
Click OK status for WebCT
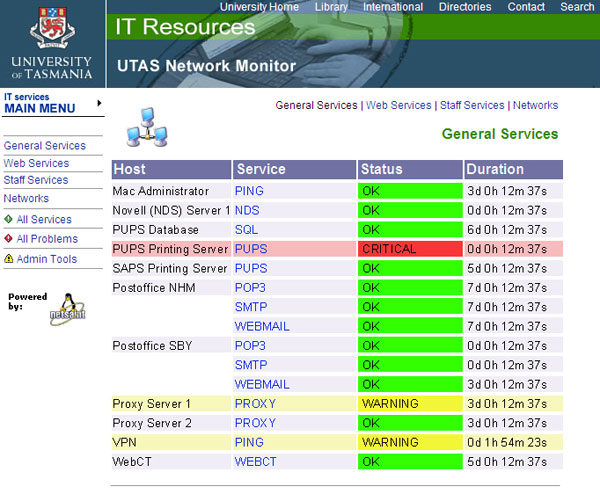point(410,462)
